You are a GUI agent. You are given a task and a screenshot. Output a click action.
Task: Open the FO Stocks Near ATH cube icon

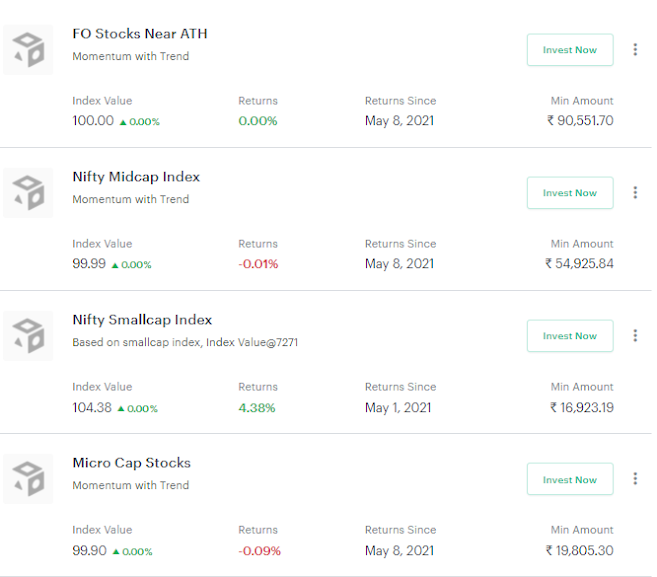click(28, 50)
